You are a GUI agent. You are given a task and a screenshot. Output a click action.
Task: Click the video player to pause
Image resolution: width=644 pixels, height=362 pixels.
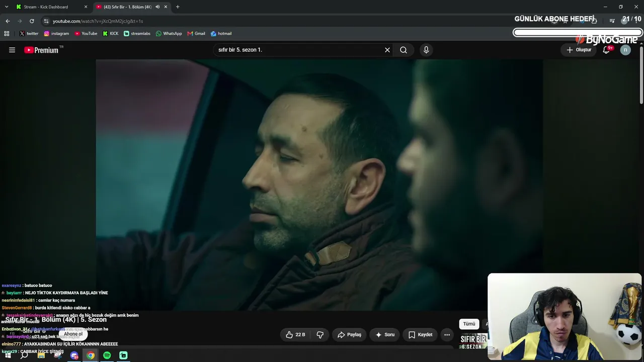319,185
